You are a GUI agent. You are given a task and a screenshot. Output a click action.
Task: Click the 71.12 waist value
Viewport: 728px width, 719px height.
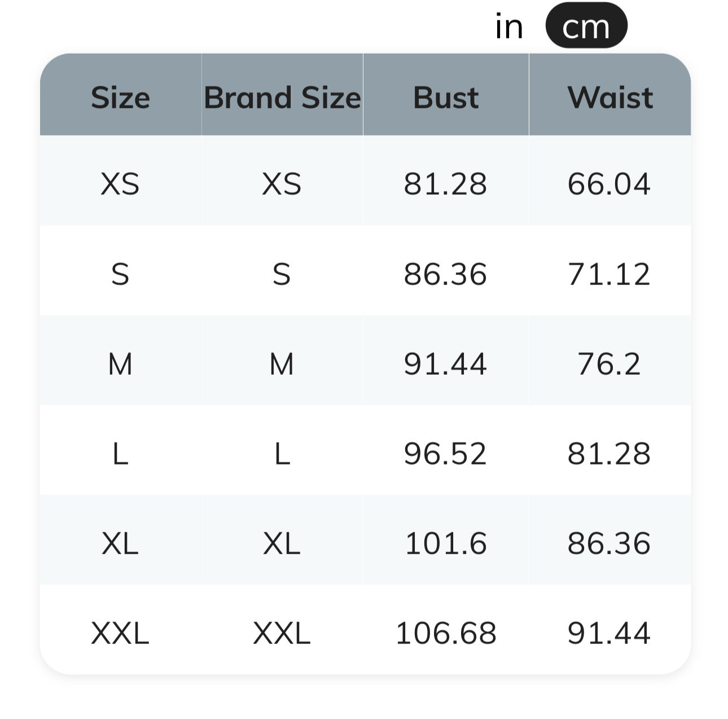point(609,274)
